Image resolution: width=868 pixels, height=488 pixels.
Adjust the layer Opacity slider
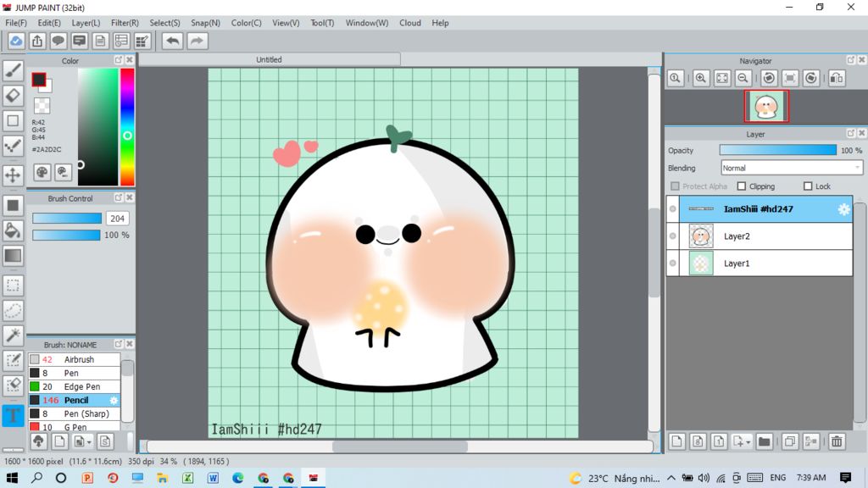tap(778, 151)
